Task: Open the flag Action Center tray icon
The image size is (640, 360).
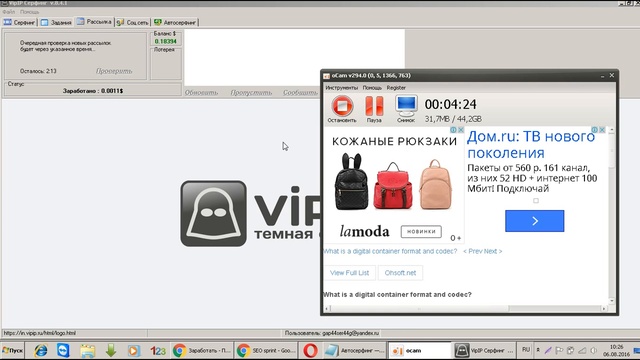Action: [559, 350]
